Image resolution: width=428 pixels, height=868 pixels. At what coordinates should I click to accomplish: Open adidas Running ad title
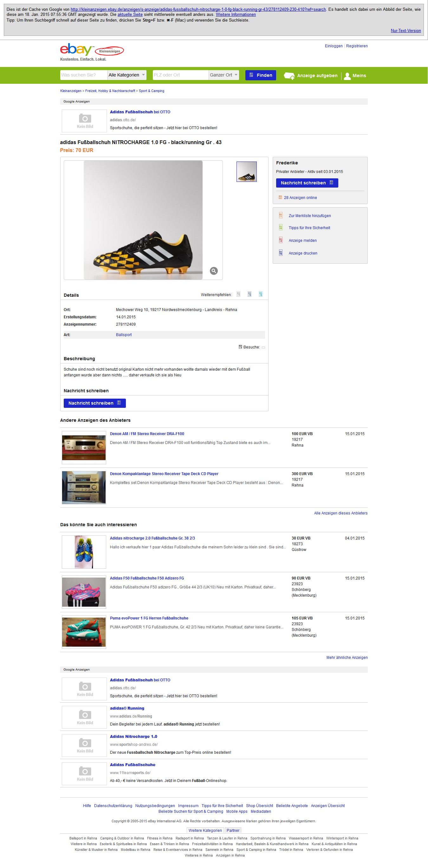(127, 708)
